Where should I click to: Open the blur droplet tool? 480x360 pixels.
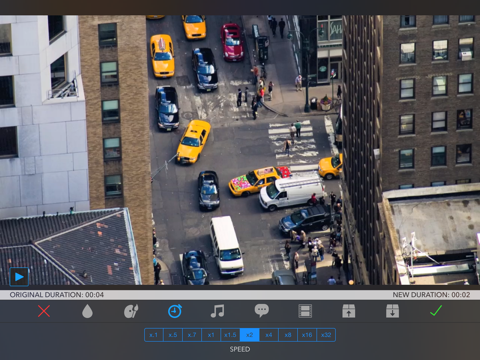pos(87,312)
